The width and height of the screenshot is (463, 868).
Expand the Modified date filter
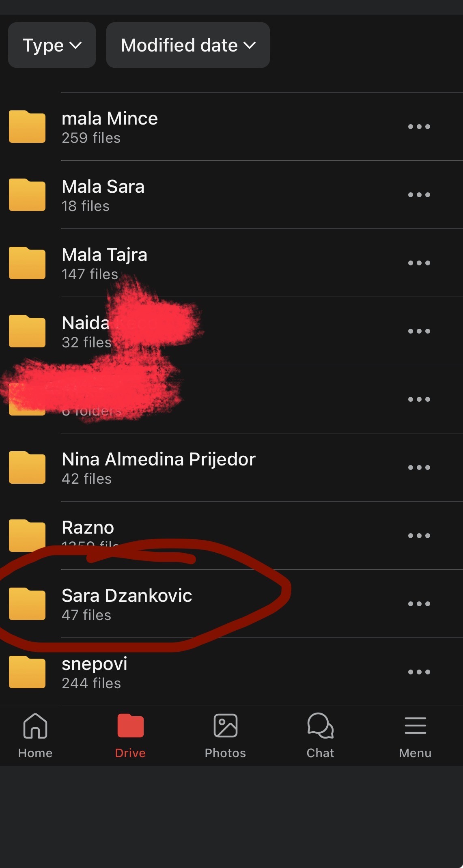(188, 45)
